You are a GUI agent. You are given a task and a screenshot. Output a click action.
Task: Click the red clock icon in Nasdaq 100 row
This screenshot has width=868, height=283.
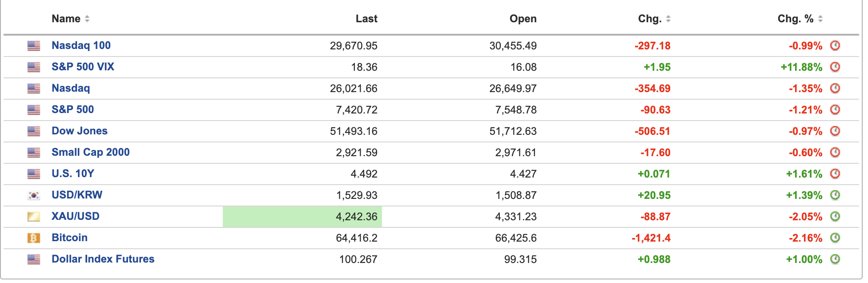[x=835, y=45]
